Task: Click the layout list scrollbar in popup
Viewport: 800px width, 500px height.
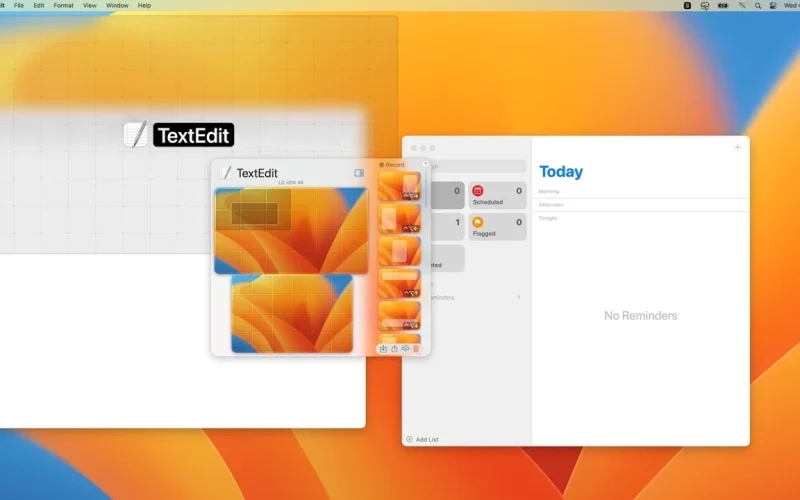Action: tap(427, 189)
